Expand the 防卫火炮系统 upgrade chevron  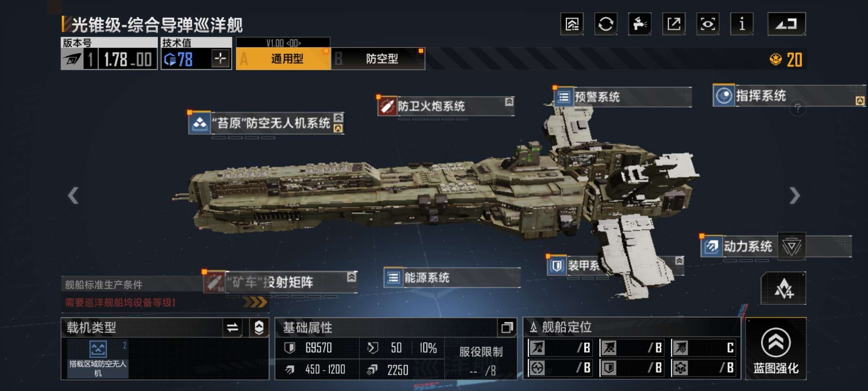coord(509,102)
